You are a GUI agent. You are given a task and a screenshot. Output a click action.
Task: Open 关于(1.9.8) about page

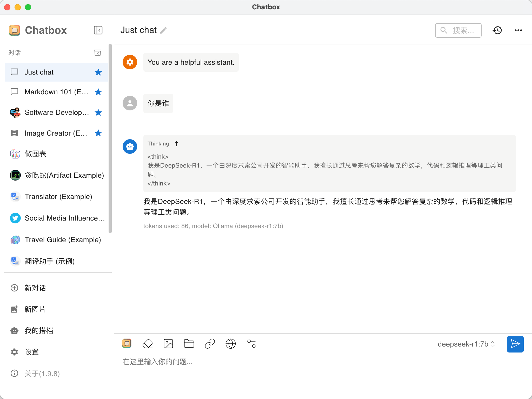[56, 374]
